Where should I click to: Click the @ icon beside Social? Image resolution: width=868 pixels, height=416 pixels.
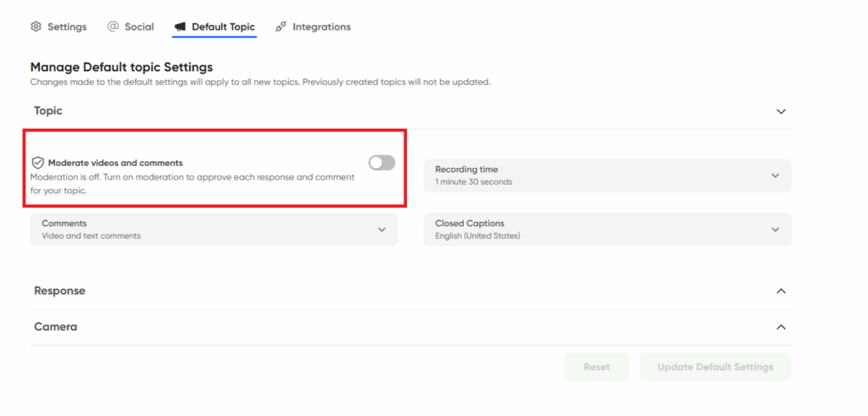coord(113,27)
